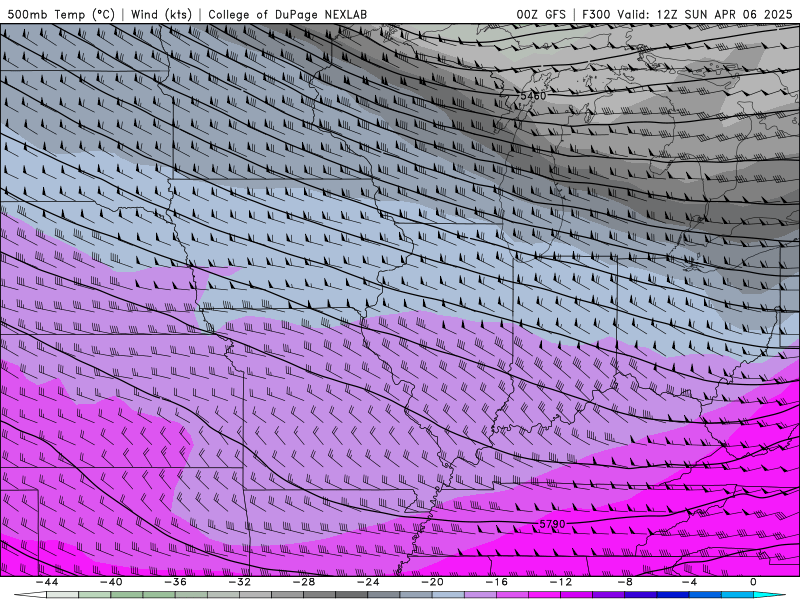Click the "College of DuPage NEXLAB" credit text
Viewport: 800px width, 600px height.
pos(287,14)
